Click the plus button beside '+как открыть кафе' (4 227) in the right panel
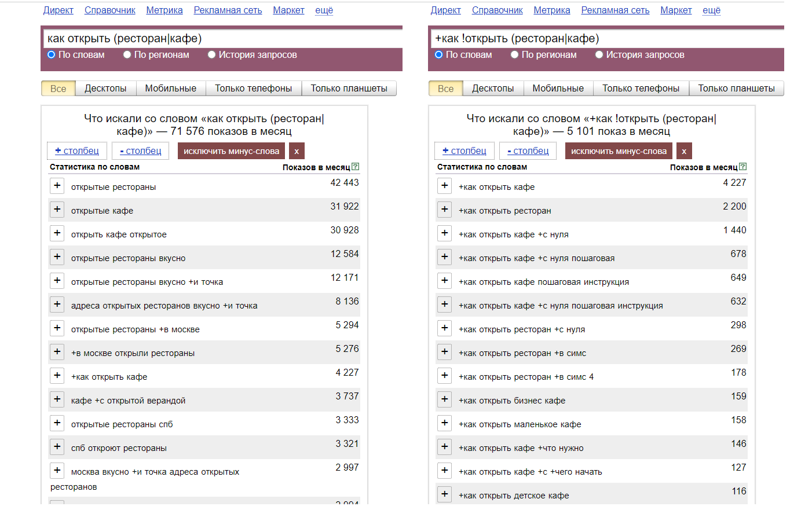 coord(444,186)
